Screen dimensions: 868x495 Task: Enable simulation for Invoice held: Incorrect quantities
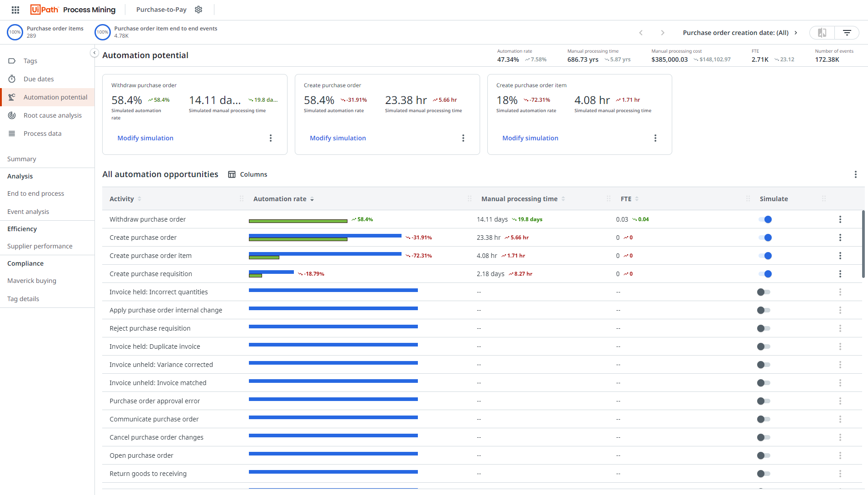pyautogui.click(x=764, y=292)
